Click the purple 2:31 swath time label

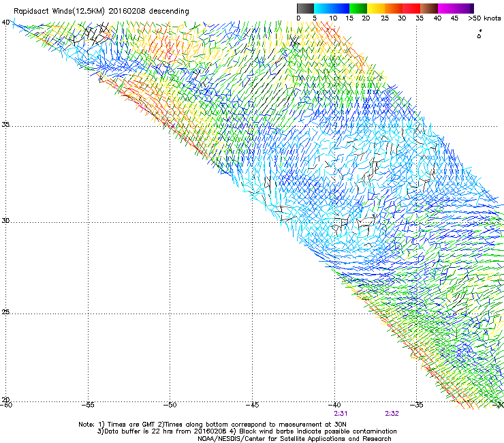[x=341, y=414]
